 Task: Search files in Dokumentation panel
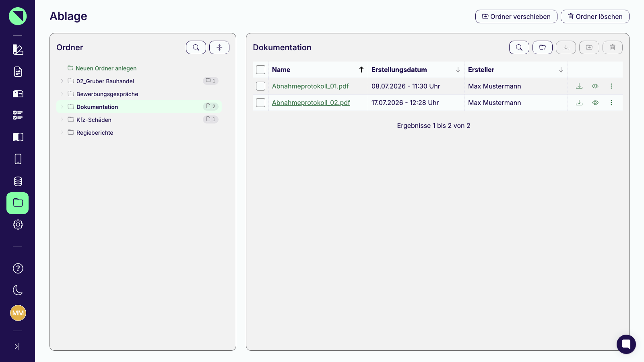pyautogui.click(x=519, y=47)
